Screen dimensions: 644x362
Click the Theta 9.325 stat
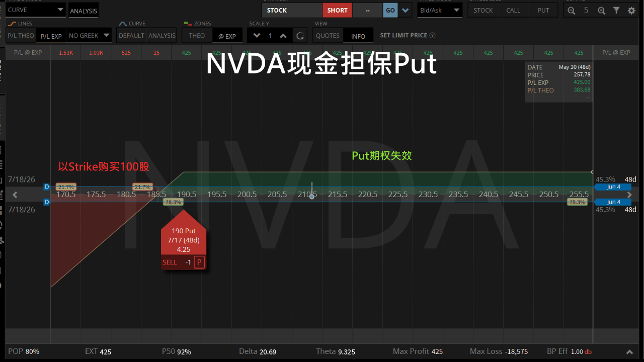pyautogui.click(x=336, y=351)
